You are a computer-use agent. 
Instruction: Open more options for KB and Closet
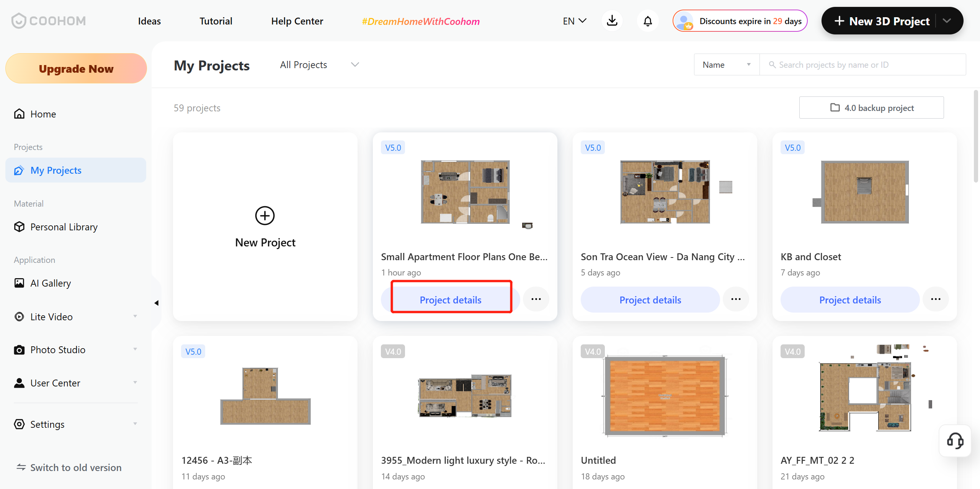pos(936,299)
